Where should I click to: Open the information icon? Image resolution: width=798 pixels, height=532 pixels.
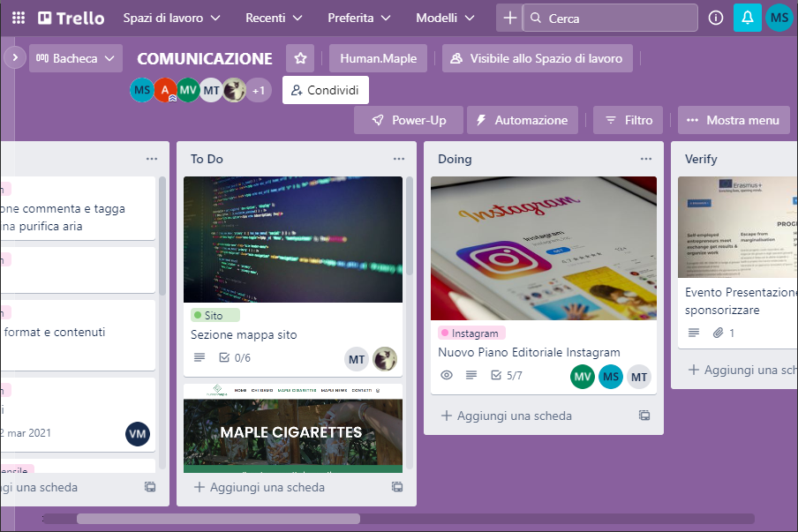[716, 18]
